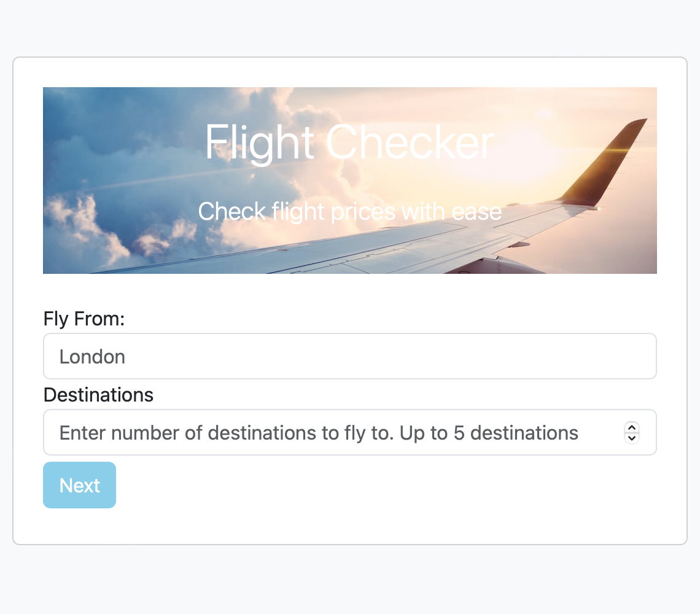The image size is (700, 614).
Task: Decrement destinations with the down stepper arrow
Action: [631, 438]
